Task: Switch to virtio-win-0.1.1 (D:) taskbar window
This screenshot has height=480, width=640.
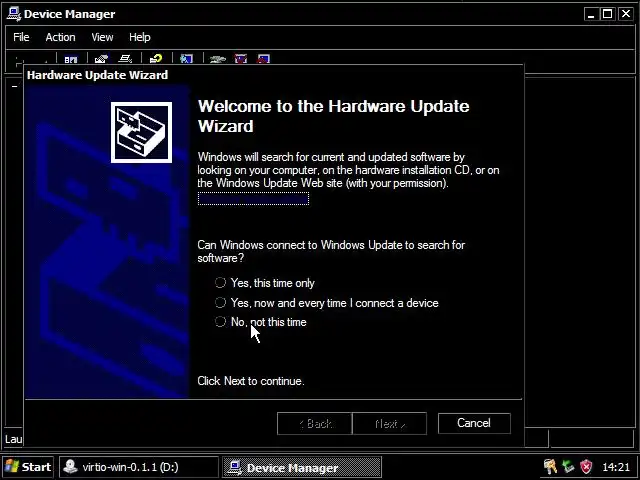Action: tap(139, 467)
